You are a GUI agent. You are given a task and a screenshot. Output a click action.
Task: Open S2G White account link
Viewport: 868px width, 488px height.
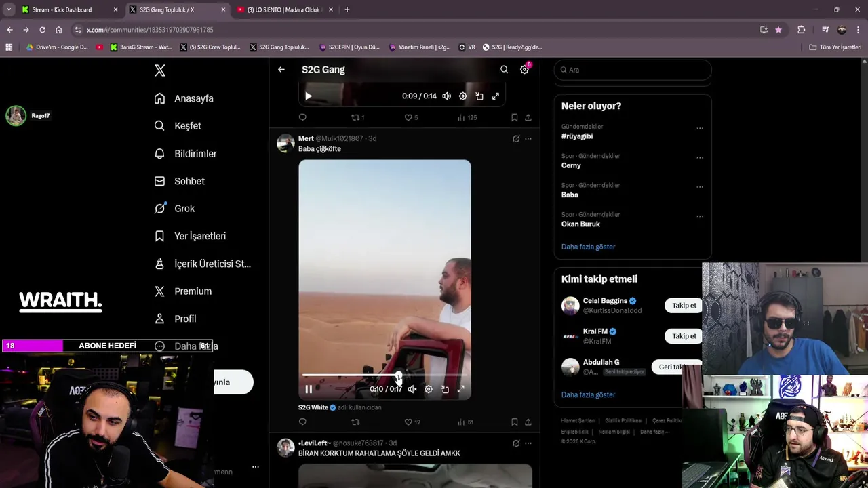pos(313,407)
